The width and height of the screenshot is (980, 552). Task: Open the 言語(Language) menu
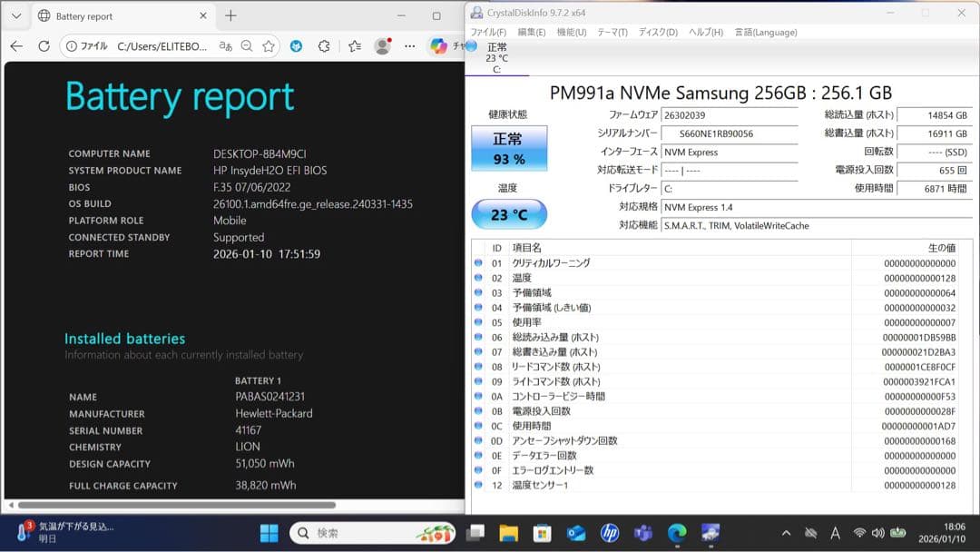765,31
